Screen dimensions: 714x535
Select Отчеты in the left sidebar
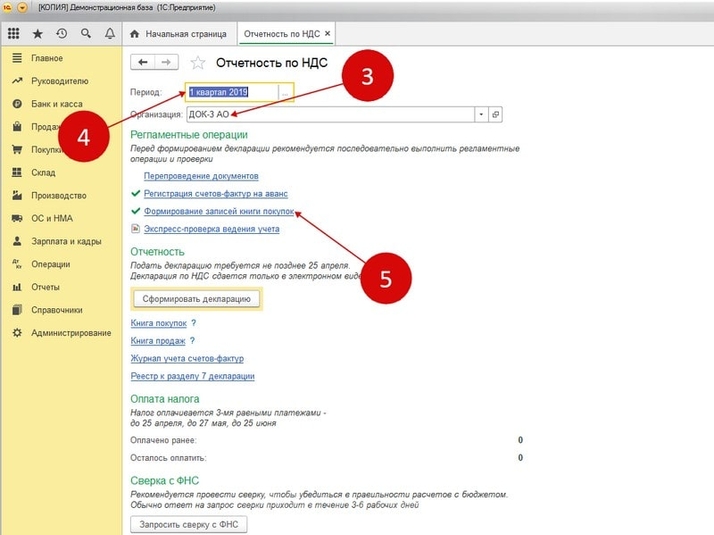click(x=46, y=287)
